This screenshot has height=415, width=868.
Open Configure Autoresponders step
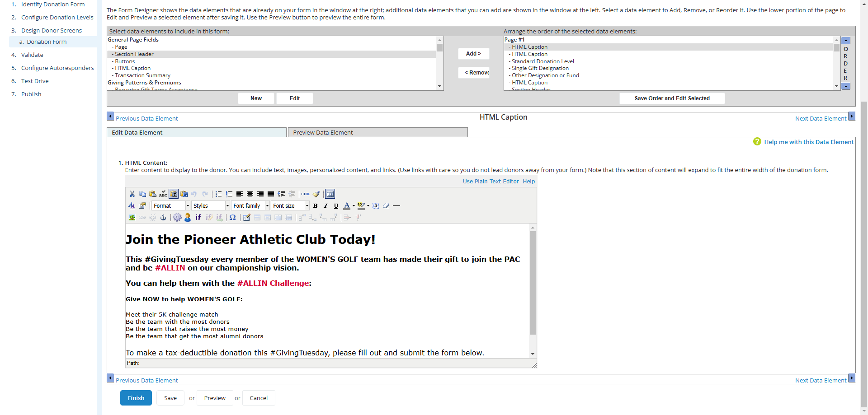point(57,68)
